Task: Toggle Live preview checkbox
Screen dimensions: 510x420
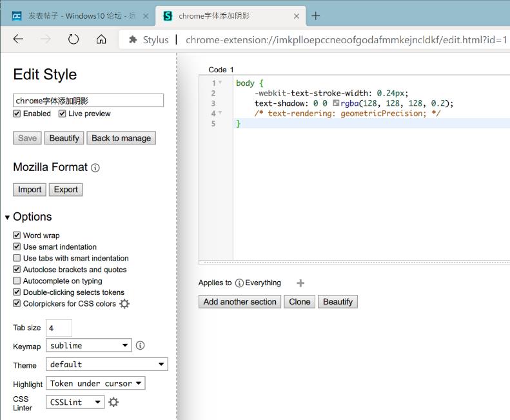Action: (63, 114)
